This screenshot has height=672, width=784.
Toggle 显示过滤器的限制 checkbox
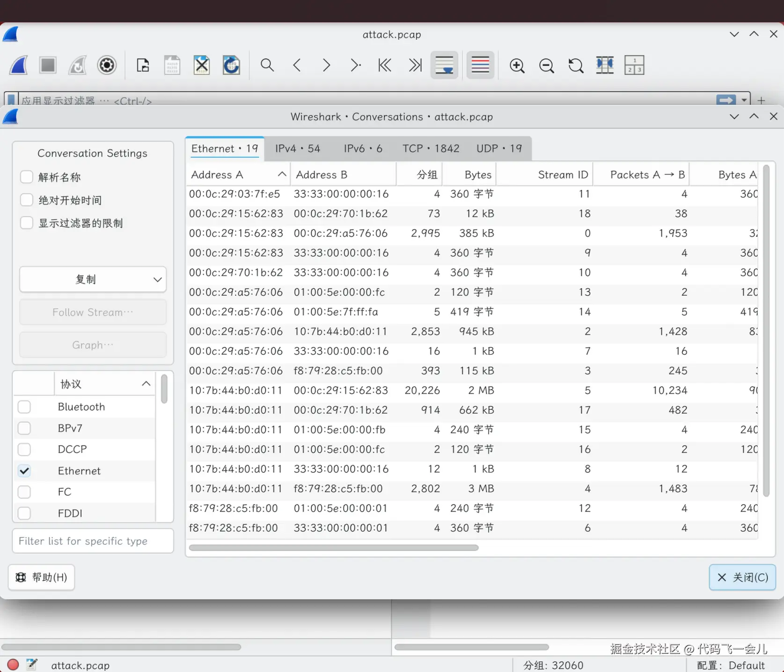(27, 223)
